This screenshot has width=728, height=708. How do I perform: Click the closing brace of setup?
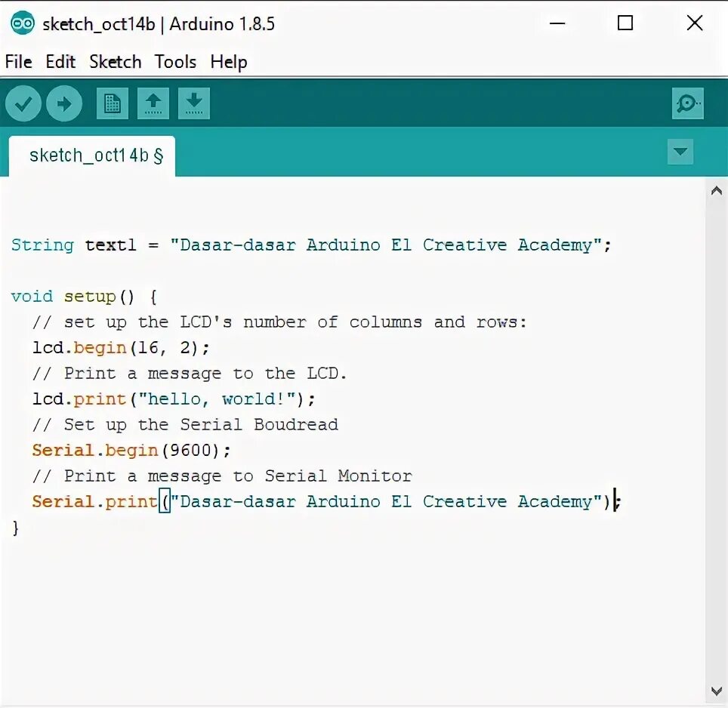15,528
